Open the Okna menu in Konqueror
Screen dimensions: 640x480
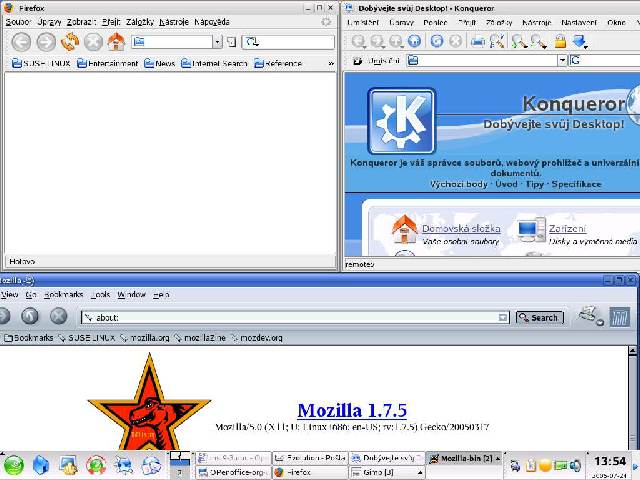pyautogui.click(x=616, y=22)
